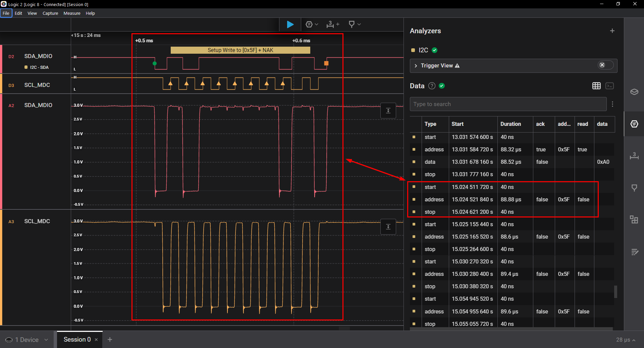Open the timing marker toolbar icon

(x=352, y=24)
